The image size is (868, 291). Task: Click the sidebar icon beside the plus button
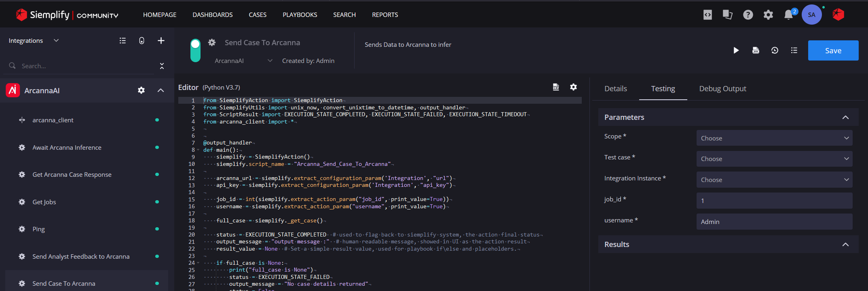[x=141, y=41]
